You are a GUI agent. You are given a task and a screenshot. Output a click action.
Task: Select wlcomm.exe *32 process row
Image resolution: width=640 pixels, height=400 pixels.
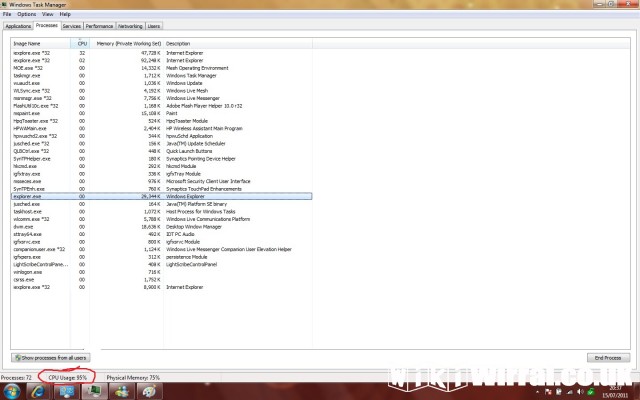162,219
